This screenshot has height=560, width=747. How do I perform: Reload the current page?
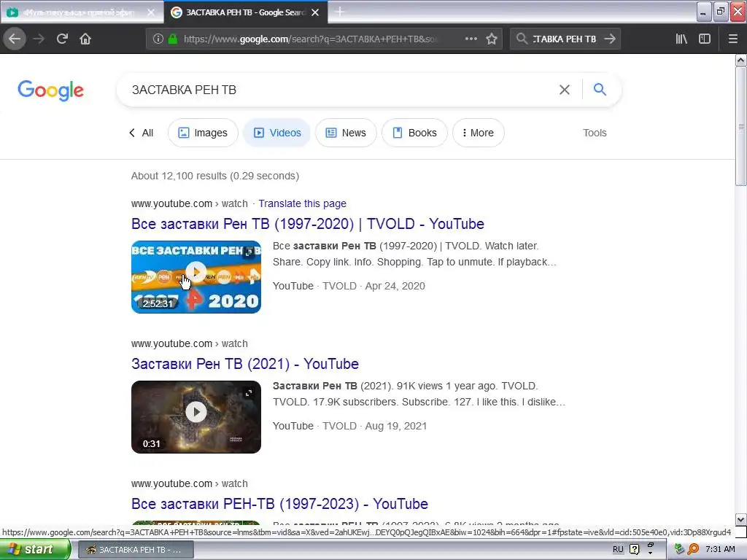(62, 39)
